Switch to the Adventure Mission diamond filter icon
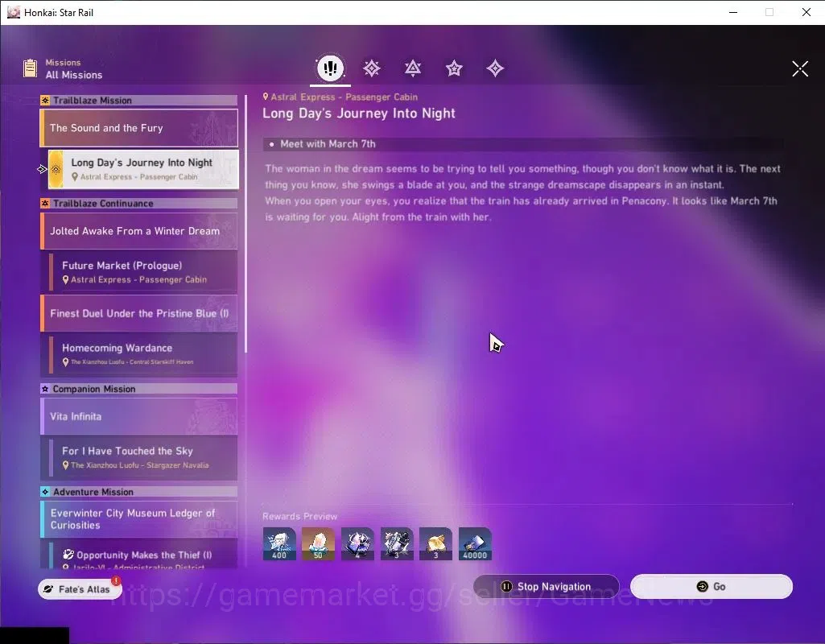Viewport: 825px width, 644px height. tap(495, 68)
